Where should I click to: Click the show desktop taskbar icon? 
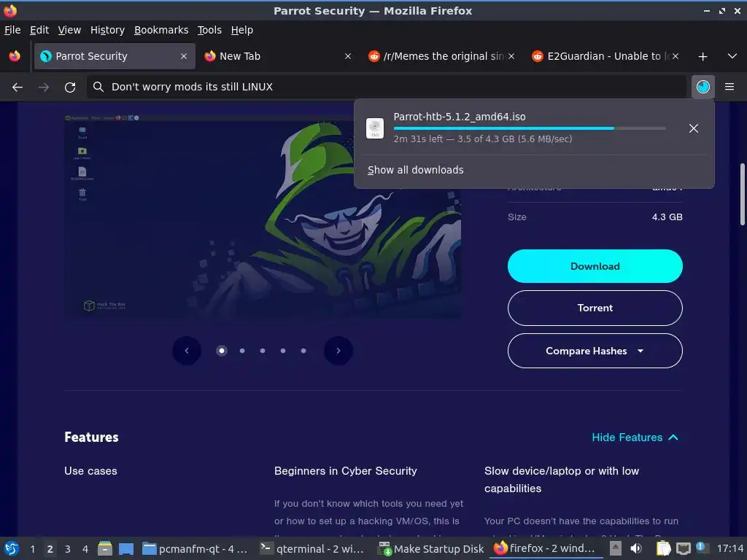pos(126,549)
